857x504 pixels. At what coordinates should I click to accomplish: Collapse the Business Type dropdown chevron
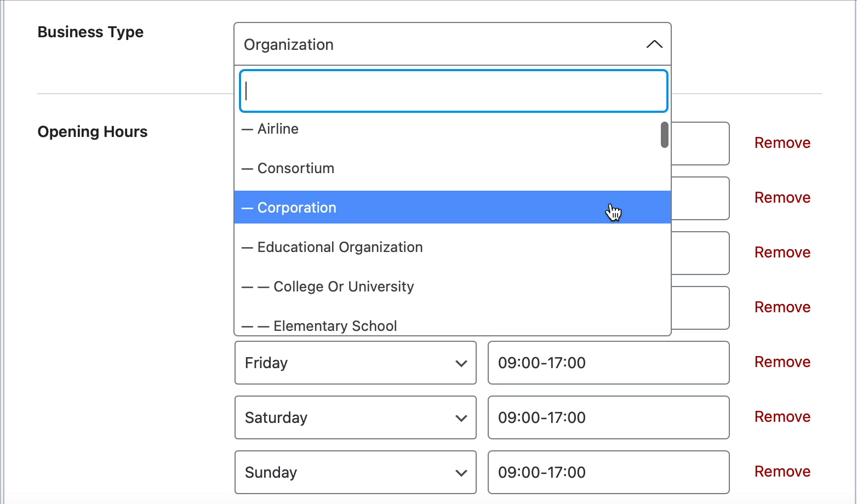click(654, 44)
